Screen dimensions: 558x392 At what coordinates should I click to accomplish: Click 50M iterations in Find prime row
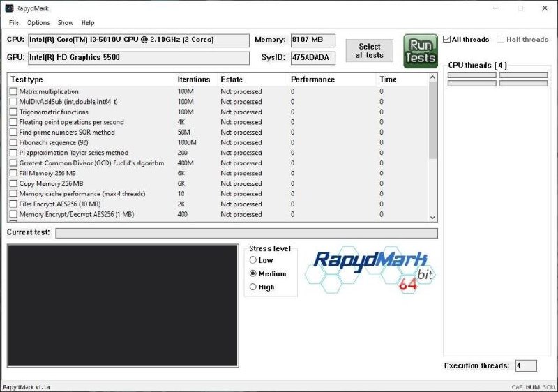click(x=184, y=133)
